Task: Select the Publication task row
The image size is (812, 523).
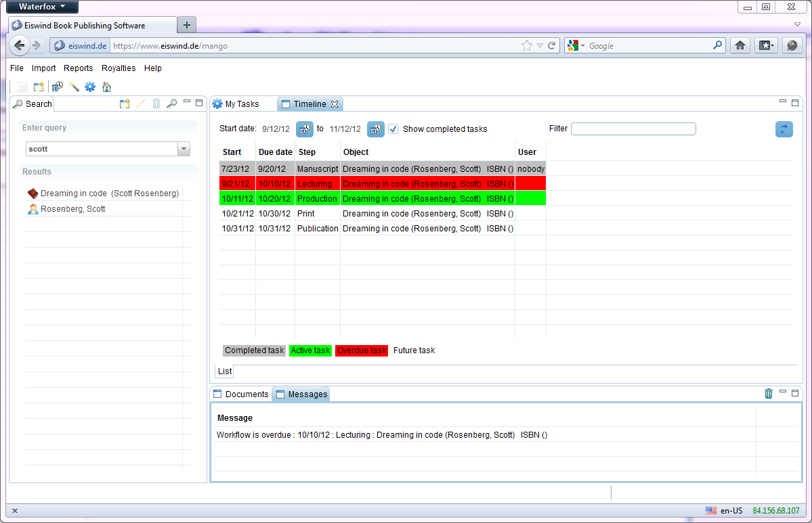Action: point(383,229)
